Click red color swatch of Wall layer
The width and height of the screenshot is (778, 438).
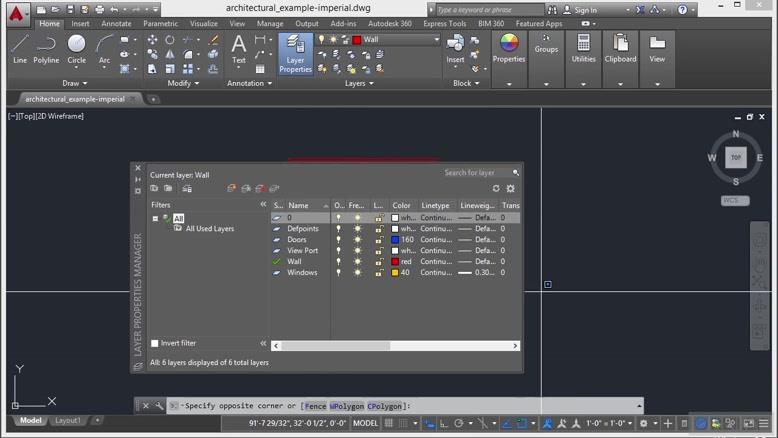point(395,261)
